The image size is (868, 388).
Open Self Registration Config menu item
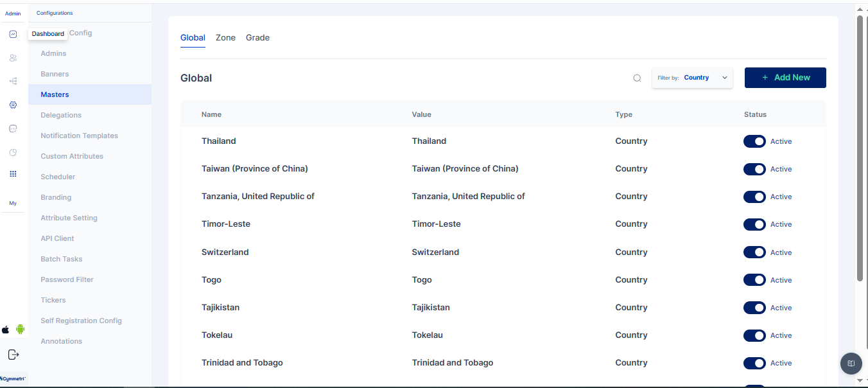point(81,321)
